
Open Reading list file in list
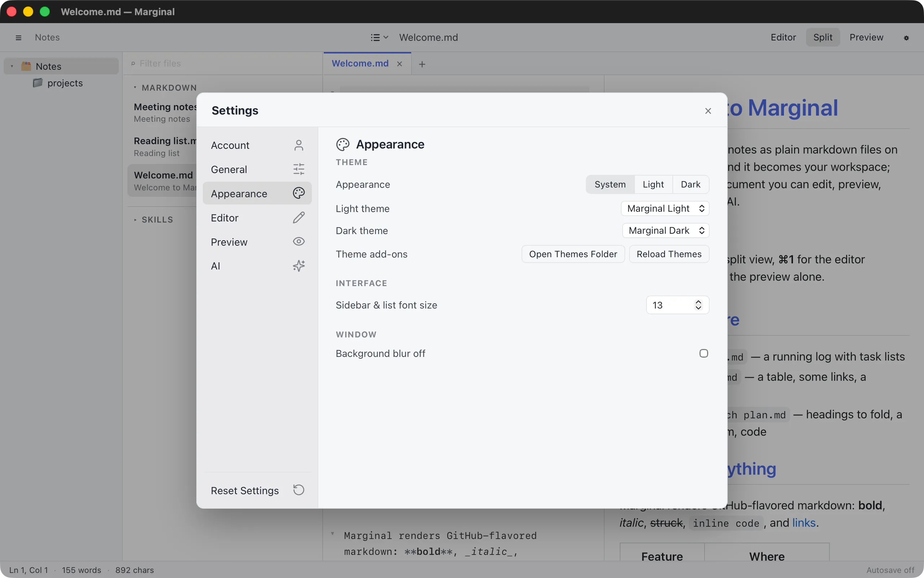tap(162, 147)
